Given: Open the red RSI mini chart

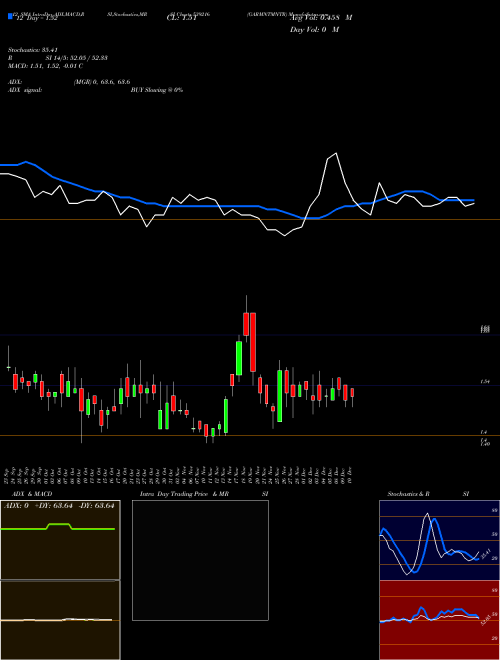Looking at the screenshot, I should click(x=439, y=620).
